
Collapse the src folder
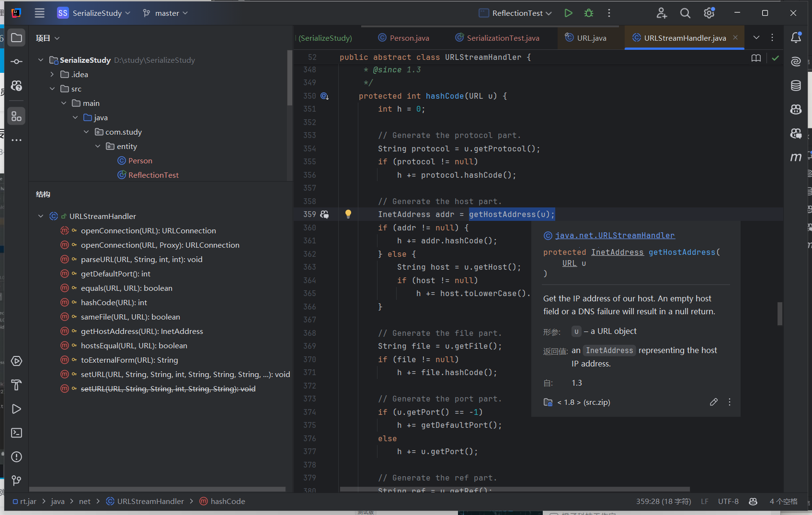[x=52, y=89]
